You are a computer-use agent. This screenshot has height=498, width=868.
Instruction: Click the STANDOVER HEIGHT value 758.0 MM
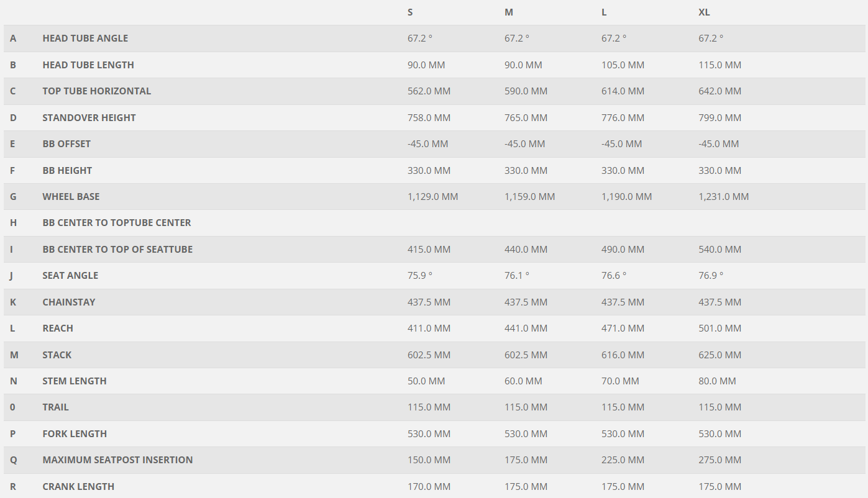pos(429,118)
